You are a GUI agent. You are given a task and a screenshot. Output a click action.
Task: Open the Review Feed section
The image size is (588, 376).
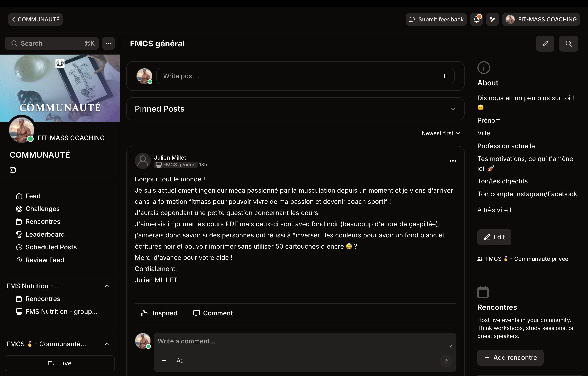pos(45,260)
